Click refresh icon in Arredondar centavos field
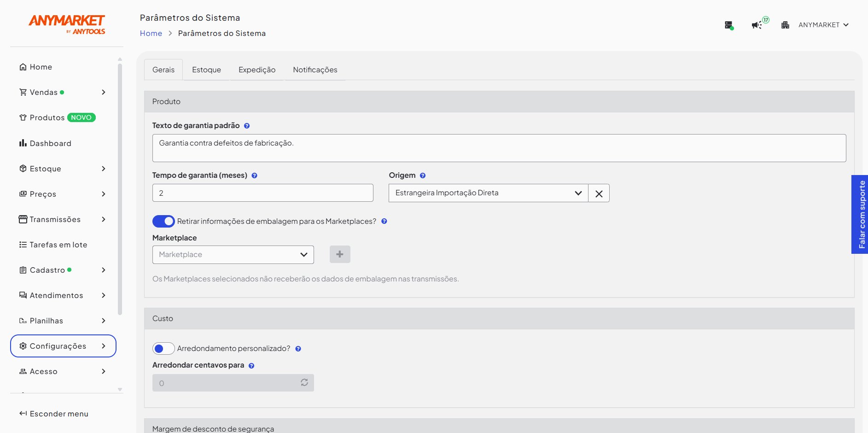 point(304,382)
